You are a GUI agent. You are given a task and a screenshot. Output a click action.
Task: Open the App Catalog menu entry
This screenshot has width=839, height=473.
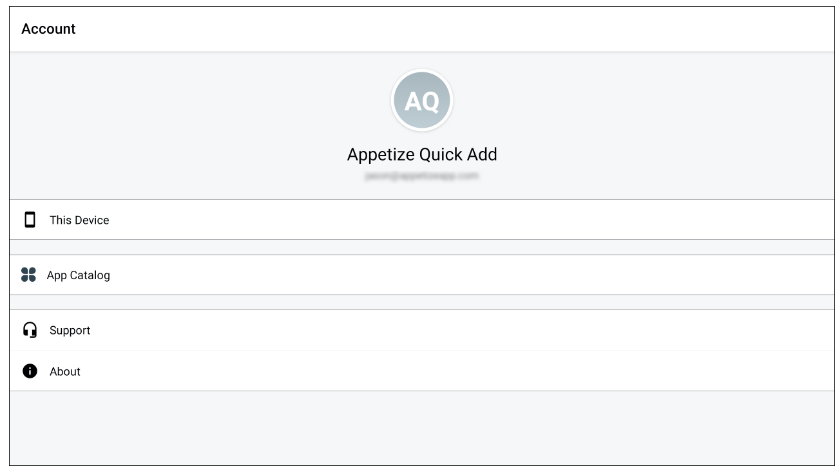click(x=419, y=275)
